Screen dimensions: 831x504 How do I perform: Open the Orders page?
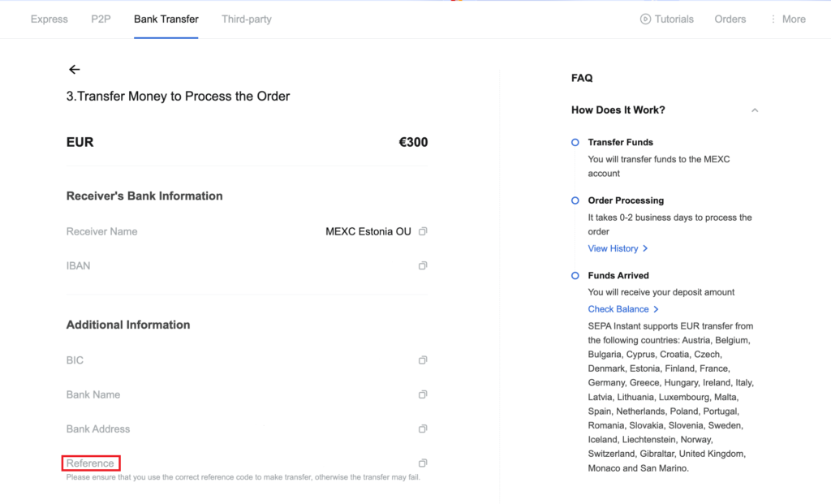pyautogui.click(x=730, y=19)
